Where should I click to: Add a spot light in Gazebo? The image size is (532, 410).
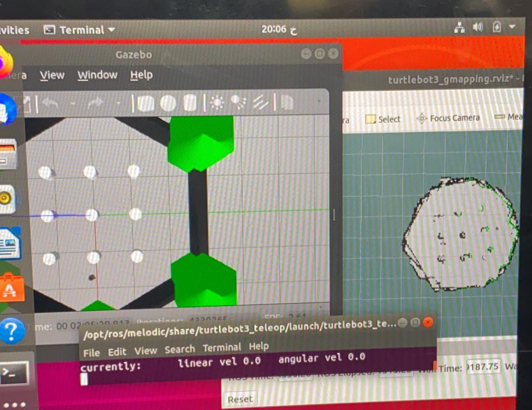tap(239, 103)
